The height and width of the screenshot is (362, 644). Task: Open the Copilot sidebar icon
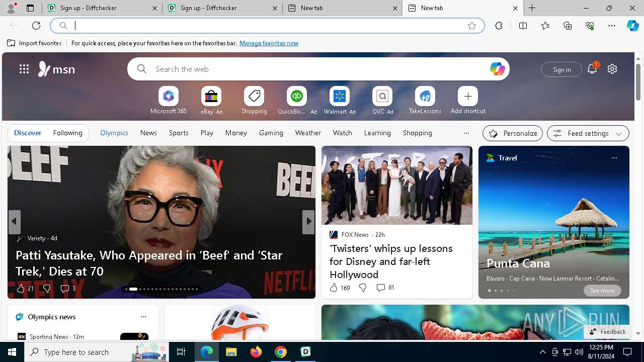632,26
